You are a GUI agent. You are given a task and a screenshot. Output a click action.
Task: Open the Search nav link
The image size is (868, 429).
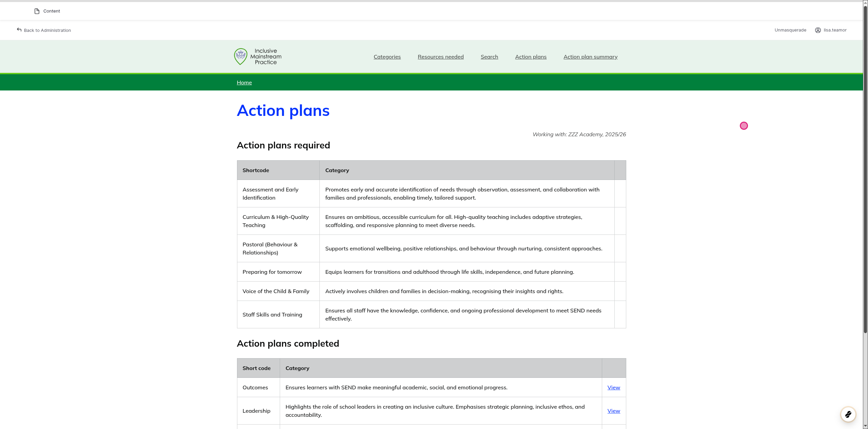coord(489,57)
